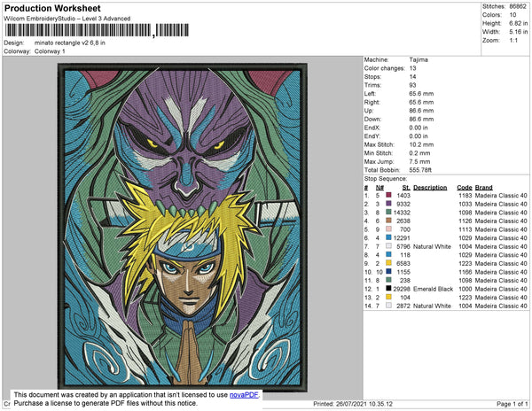Click the Stitches value '86862'
This screenshot has height=411, width=532.
click(x=518, y=6)
